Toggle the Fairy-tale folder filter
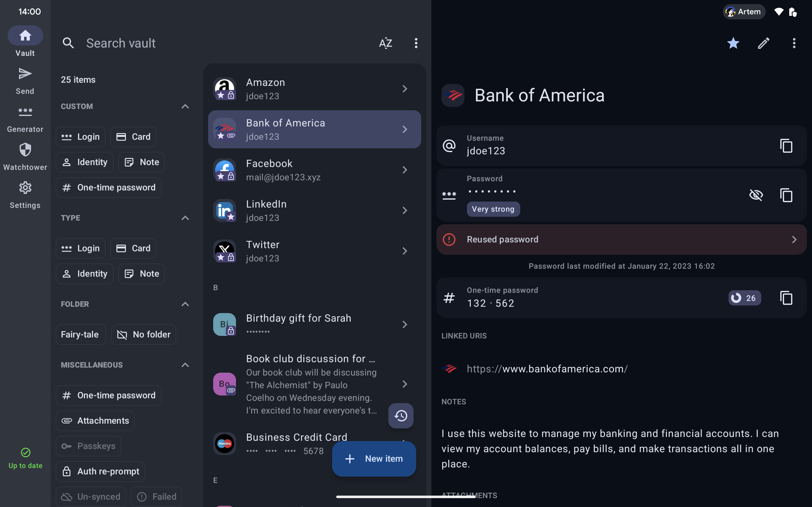Viewport: 812px width, 507px height. (81, 334)
